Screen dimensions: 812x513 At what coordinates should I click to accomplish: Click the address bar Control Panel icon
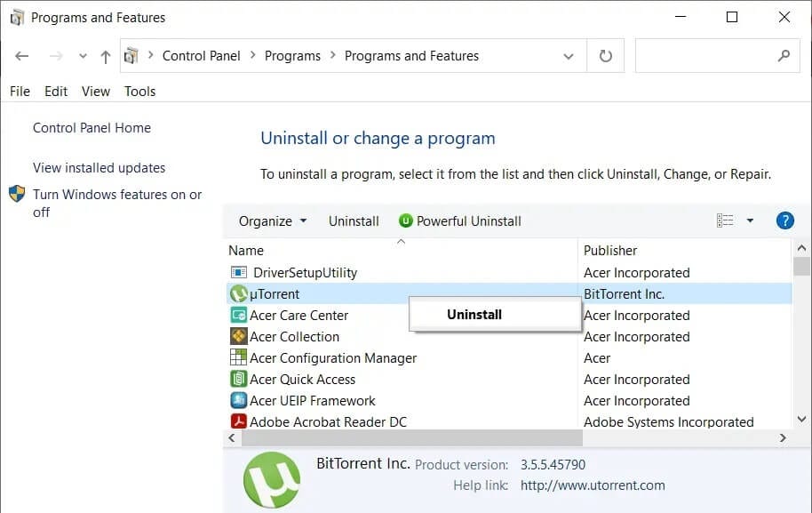(x=131, y=55)
